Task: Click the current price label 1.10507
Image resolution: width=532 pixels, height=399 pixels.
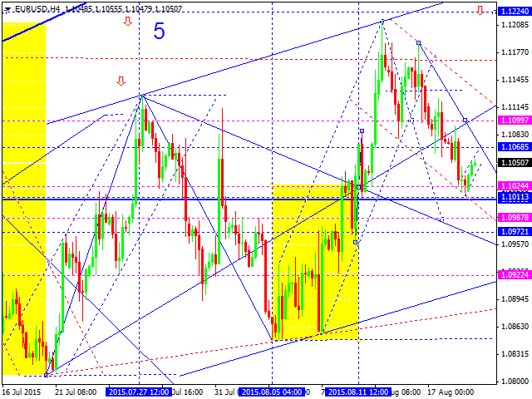Action: pos(515,163)
